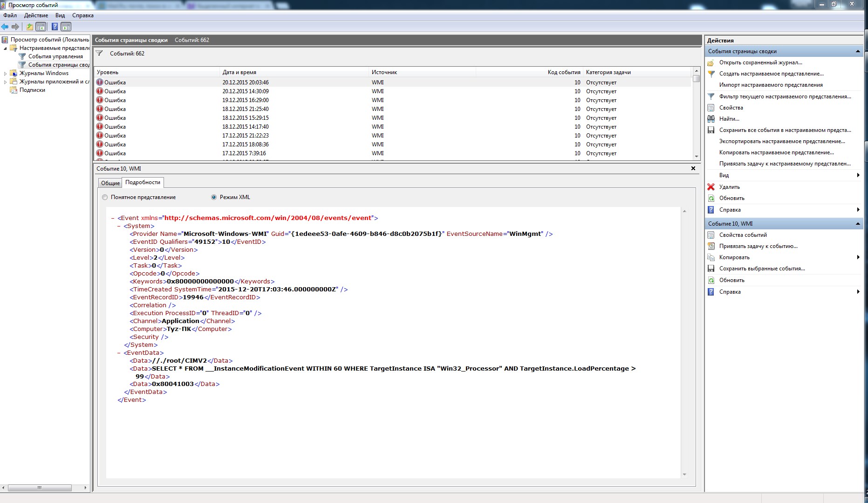Screen dimensions: 868x503
Task: Select error event dated 19.12.2015 16:29:00
Action: click(x=245, y=100)
